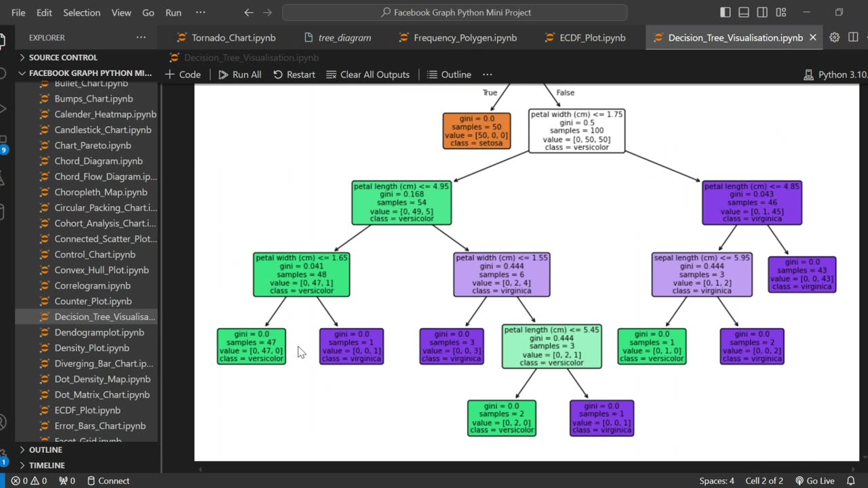Open the Selection menu
This screenshot has width=868, height=488.
pos(81,12)
